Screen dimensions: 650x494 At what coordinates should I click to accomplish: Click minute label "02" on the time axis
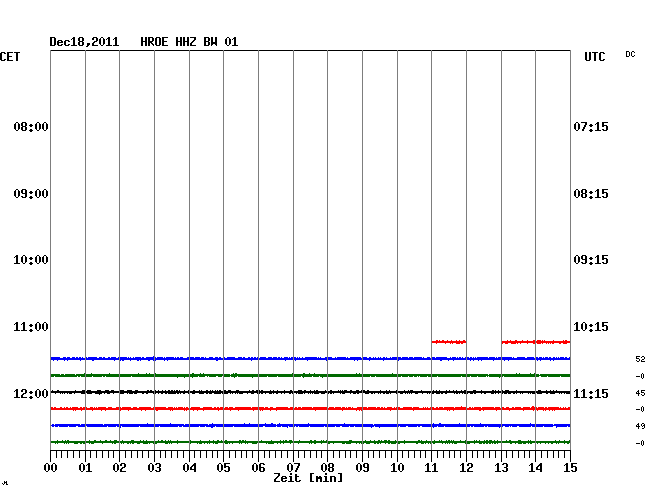tap(119, 468)
